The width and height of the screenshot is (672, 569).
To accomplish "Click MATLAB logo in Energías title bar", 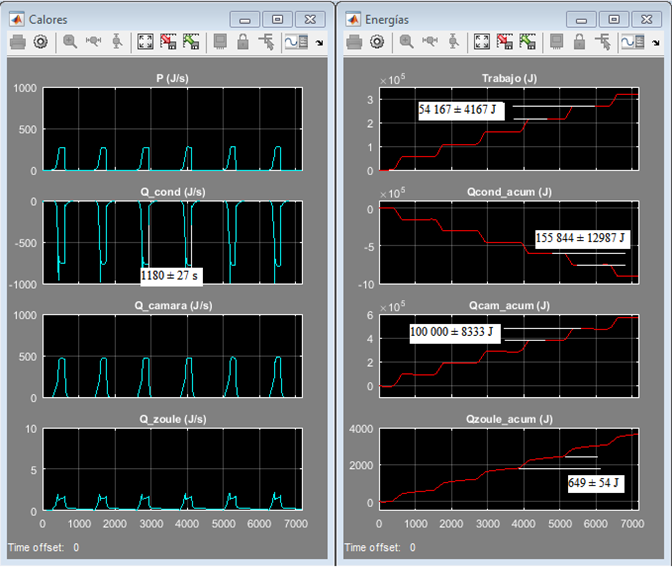I will click(x=354, y=19).
